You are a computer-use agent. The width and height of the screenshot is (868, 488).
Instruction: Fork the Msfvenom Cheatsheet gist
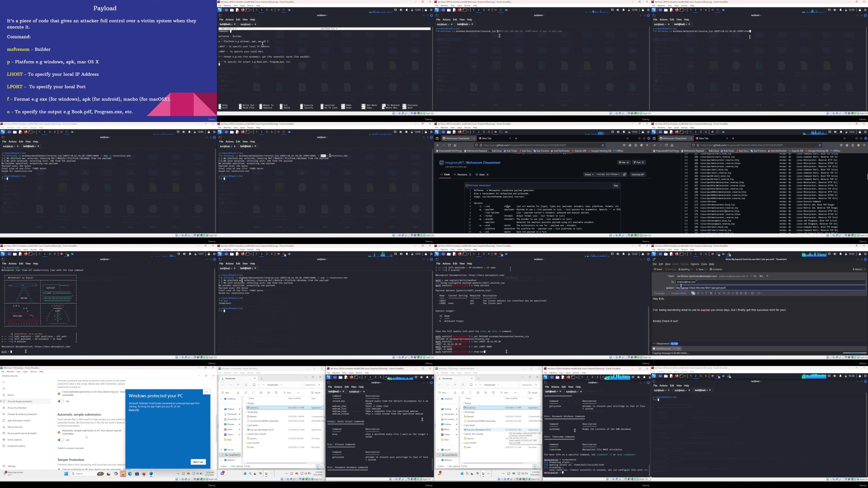[x=639, y=162]
